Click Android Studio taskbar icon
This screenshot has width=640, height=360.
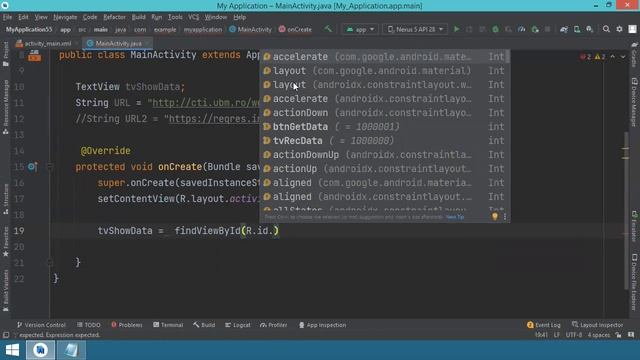click(40, 350)
